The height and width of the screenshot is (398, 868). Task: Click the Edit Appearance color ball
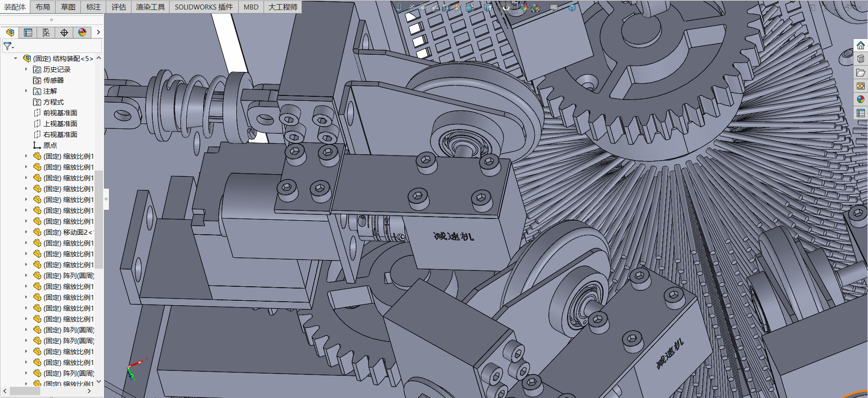coord(524,8)
